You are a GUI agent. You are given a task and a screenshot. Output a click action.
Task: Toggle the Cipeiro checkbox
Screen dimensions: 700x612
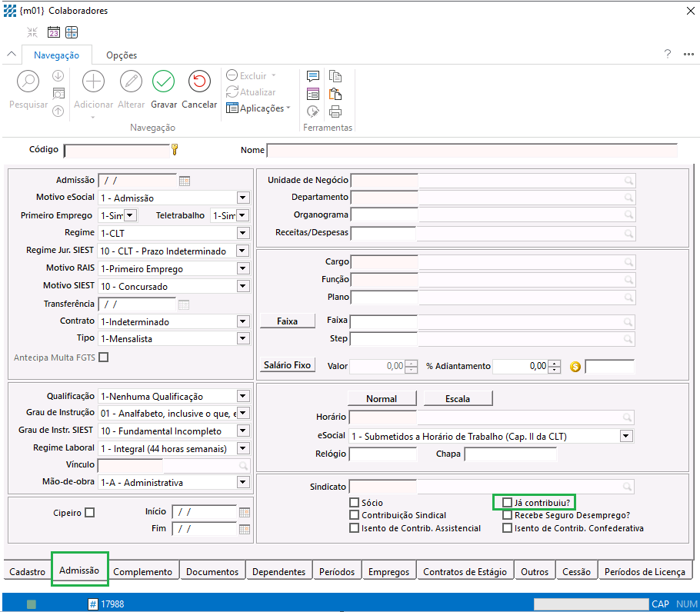coord(90,513)
